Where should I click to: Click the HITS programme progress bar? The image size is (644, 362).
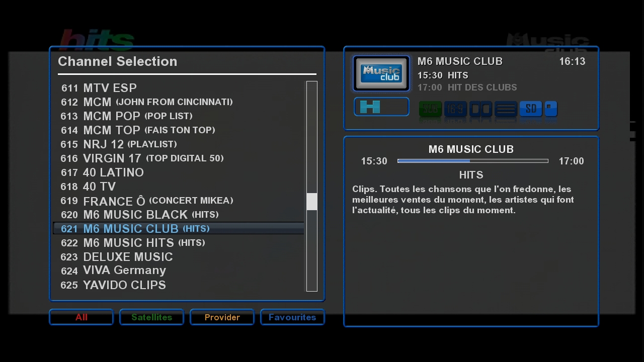(x=472, y=161)
